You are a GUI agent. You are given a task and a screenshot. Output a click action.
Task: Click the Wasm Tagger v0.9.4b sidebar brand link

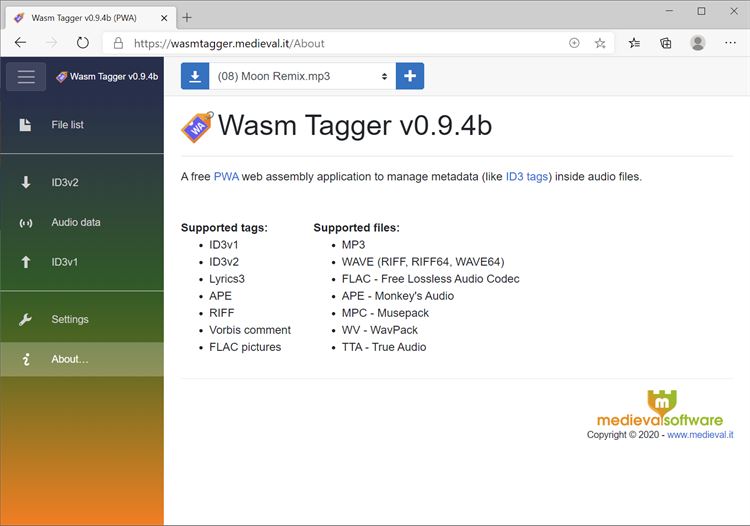[107, 77]
